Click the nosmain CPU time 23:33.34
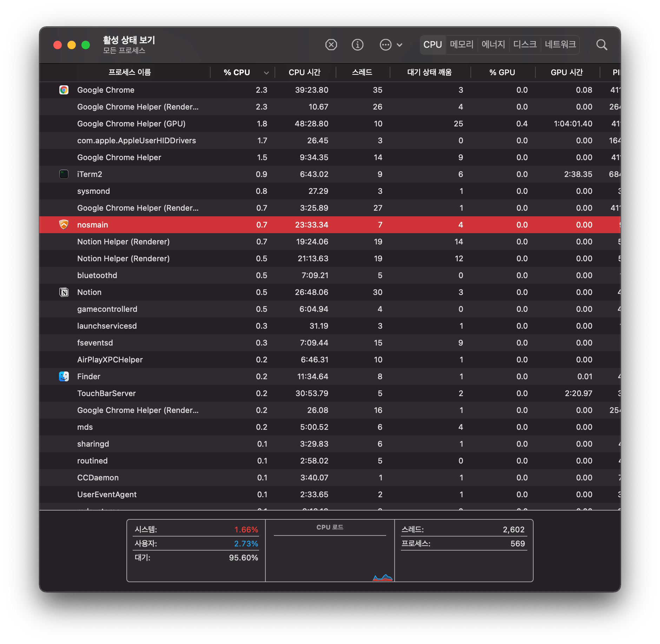The height and width of the screenshot is (644, 660). pos(311,225)
